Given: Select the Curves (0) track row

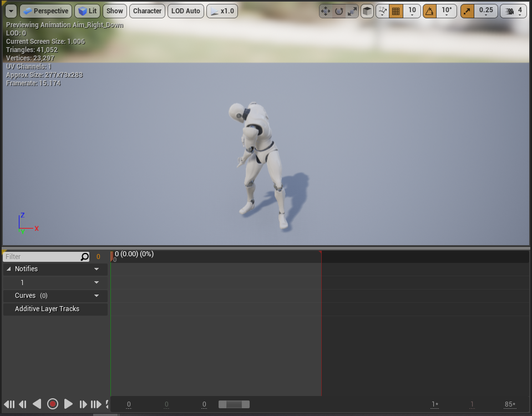Looking at the screenshot, I should point(55,296).
